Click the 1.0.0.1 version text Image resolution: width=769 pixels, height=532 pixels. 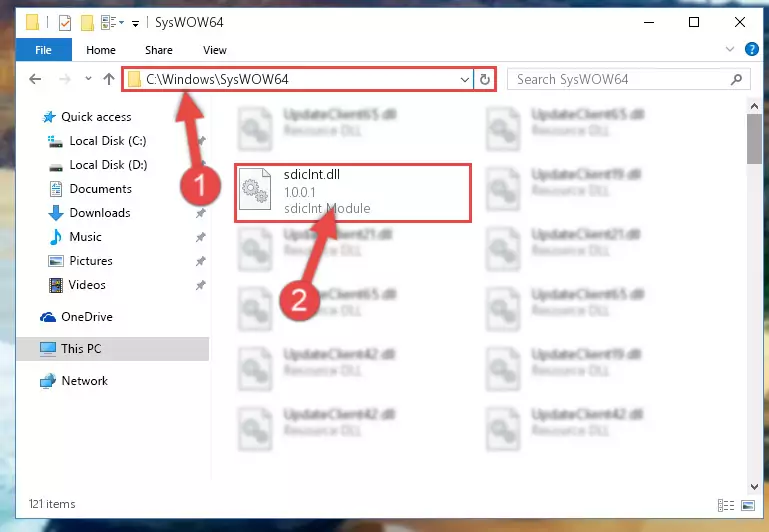click(x=300, y=192)
